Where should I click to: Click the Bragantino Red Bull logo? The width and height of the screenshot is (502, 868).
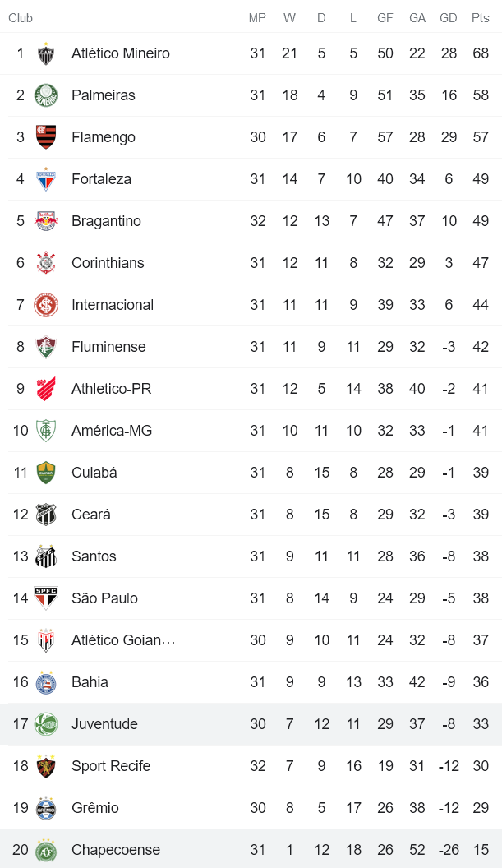click(46, 221)
